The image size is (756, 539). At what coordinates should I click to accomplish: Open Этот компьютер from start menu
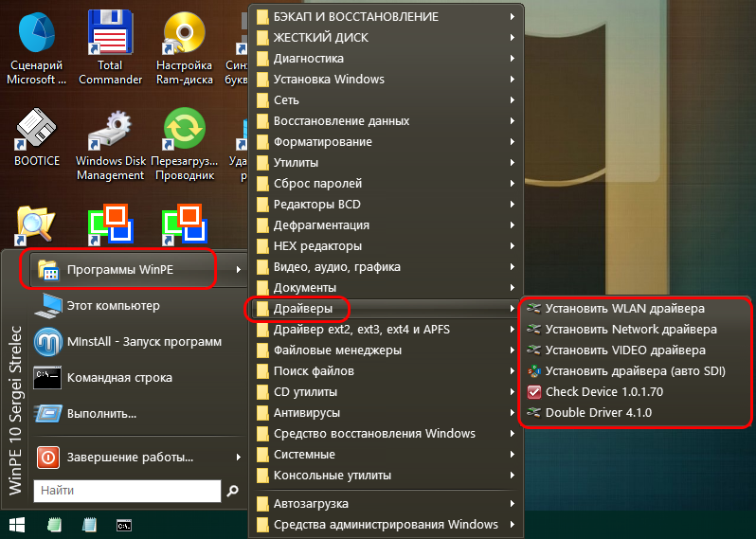139,306
